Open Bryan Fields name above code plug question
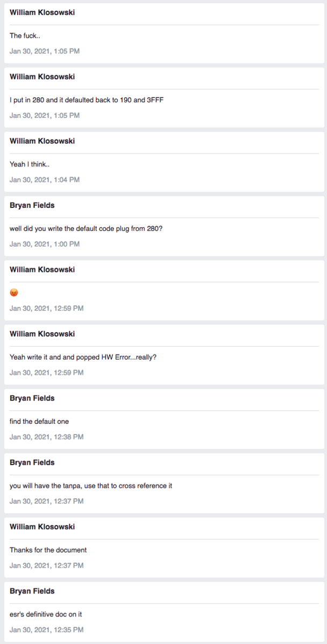 pos(32,205)
